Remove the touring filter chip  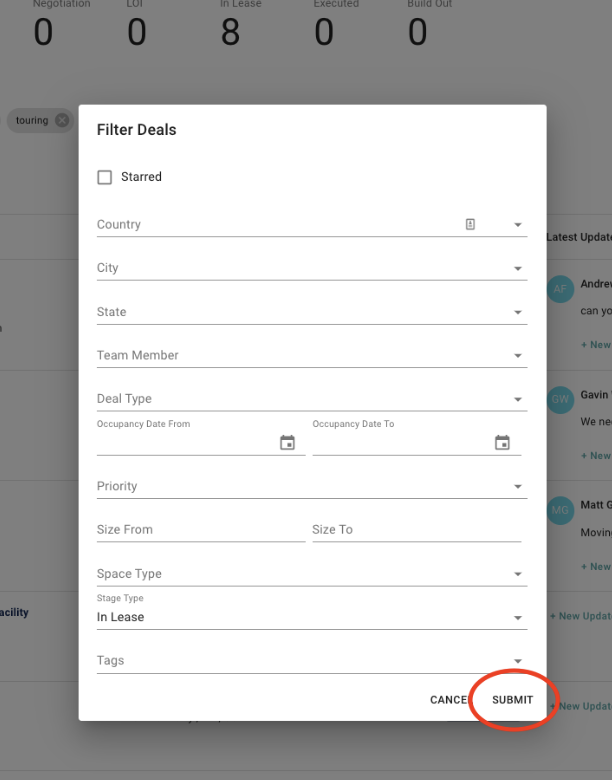click(62, 120)
